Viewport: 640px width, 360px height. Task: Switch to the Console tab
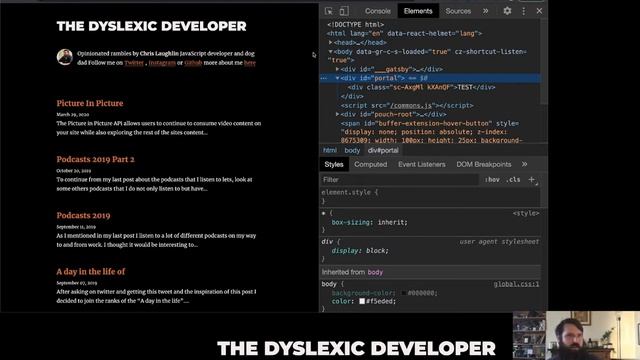pos(378,11)
